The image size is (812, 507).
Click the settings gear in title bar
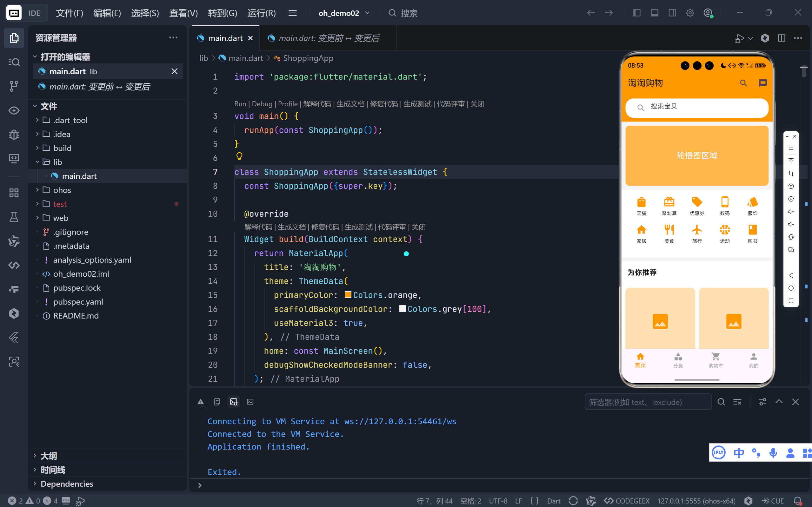point(690,13)
